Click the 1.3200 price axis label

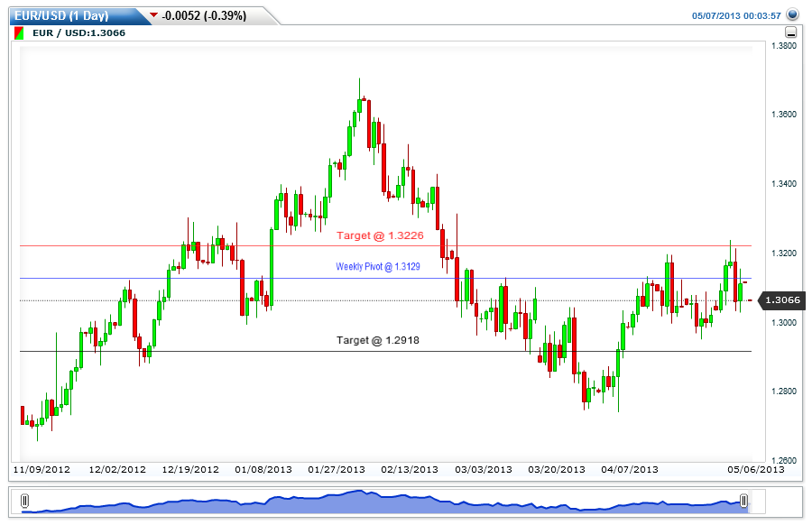[x=784, y=253]
